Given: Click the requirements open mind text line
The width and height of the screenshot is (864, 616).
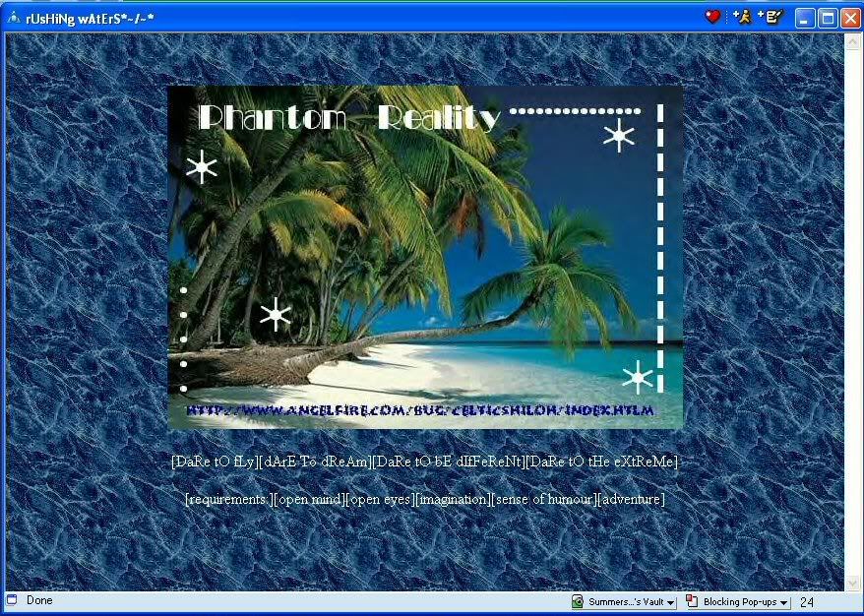Looking at the screenshot, I should (425, 499).
